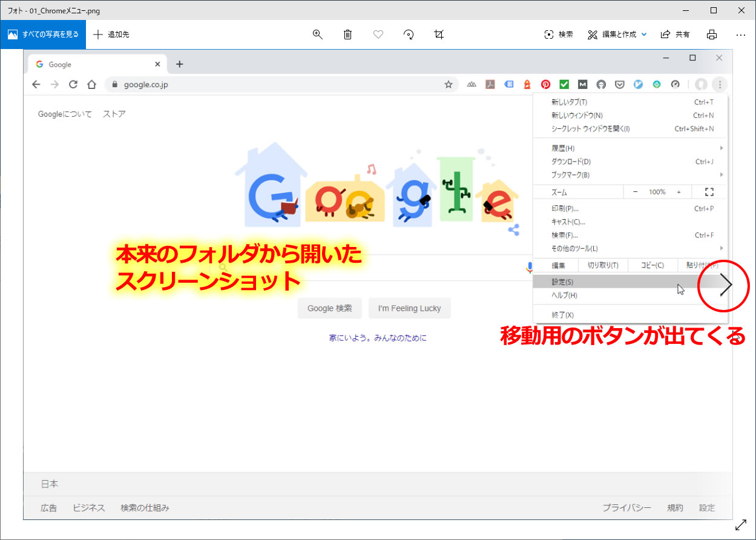This screenshot has width=756, height=540.
Task: Go to next photo with right chevron
Action: point(726,285)
